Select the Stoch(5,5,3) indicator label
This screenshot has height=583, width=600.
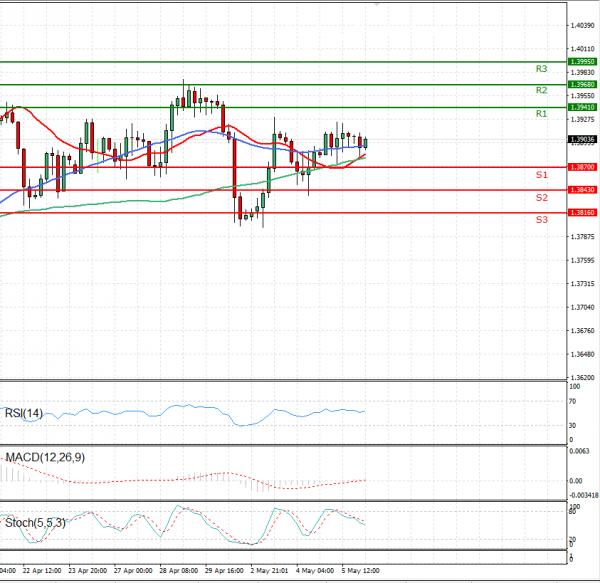[x=35, y=523]
